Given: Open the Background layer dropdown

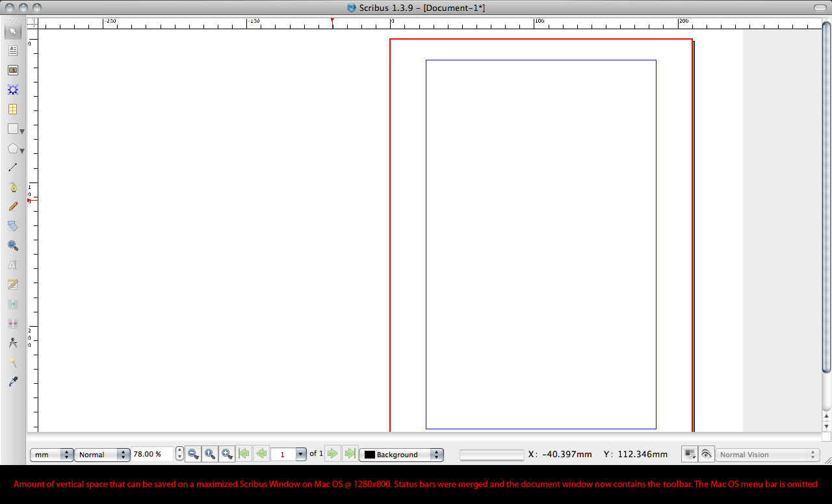Looking at the screenshot, I should [x=401, y=455].
